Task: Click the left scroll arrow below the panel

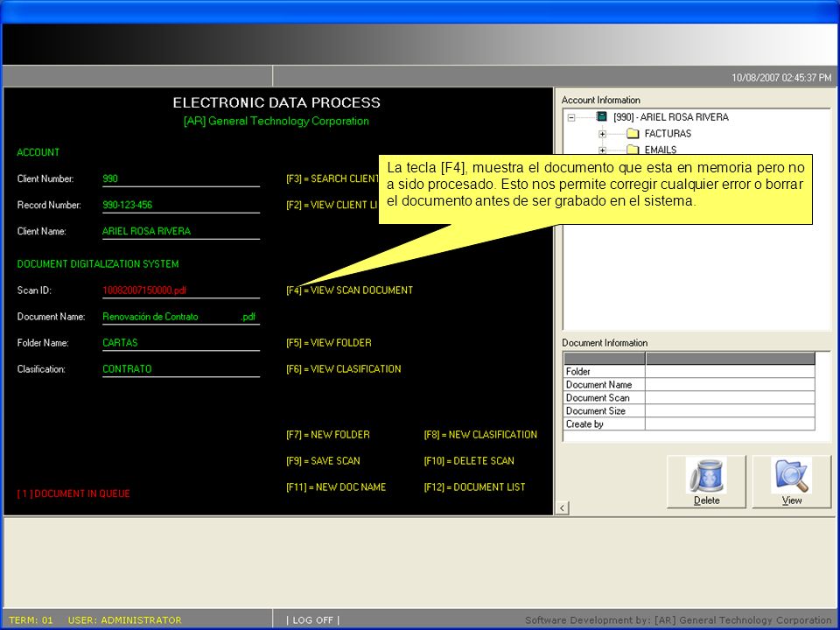Action: click(562, 507)
